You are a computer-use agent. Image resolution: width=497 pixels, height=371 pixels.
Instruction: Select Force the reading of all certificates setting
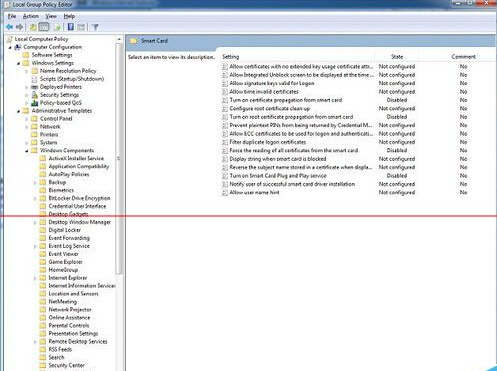click(293, 151)
